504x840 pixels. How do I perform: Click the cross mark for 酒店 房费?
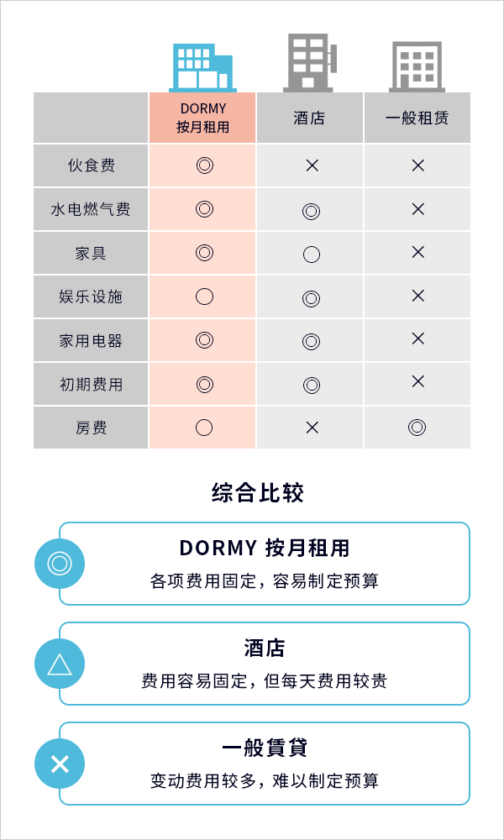tap(311, 428)
